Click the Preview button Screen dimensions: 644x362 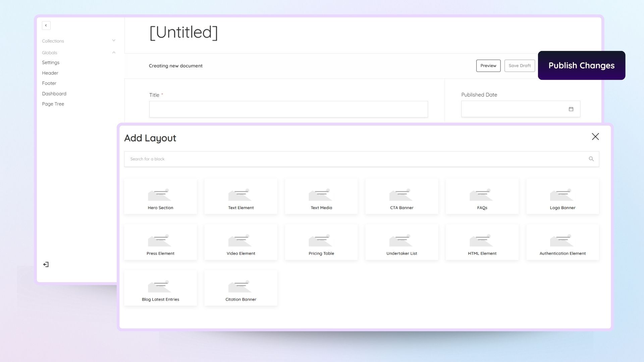click(488, 66)
